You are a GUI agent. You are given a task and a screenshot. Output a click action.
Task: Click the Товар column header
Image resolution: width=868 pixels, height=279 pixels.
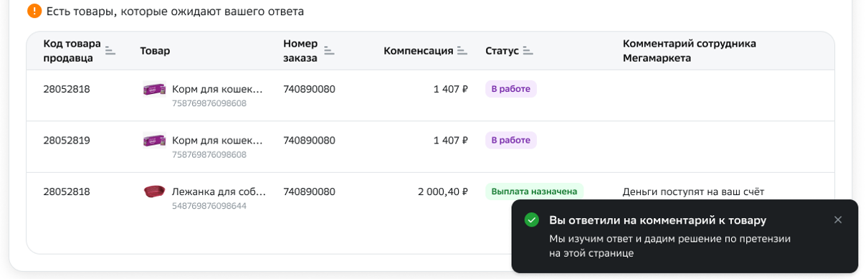tap(155, 51)
